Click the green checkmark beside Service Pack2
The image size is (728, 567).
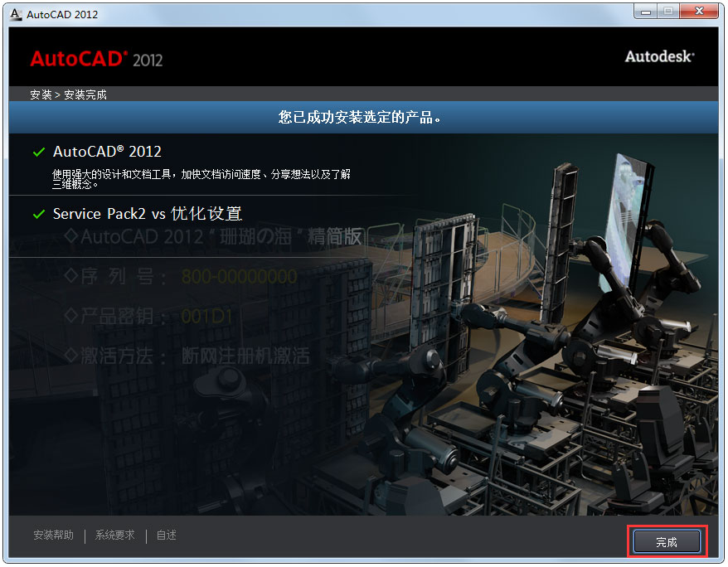click(x=38, y=213)
